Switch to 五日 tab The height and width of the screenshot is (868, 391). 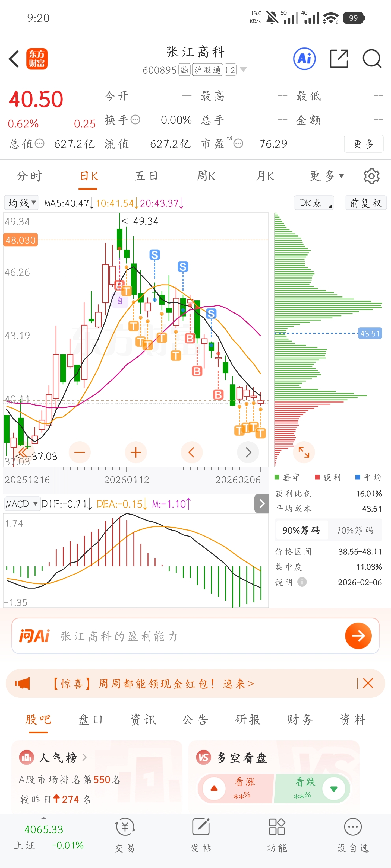click(x=147, y=176)
